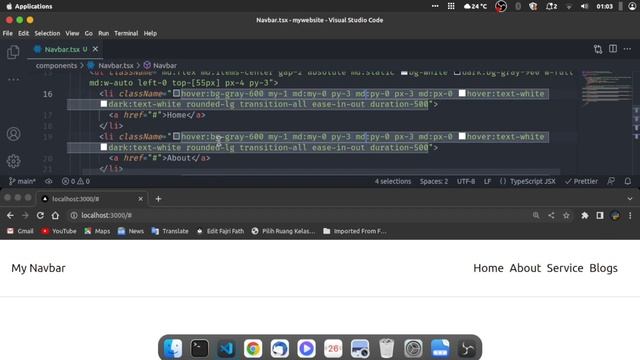Toggle the browser side panel
The height and width of the screenshot is (360, 640).
tap(600, 215)
